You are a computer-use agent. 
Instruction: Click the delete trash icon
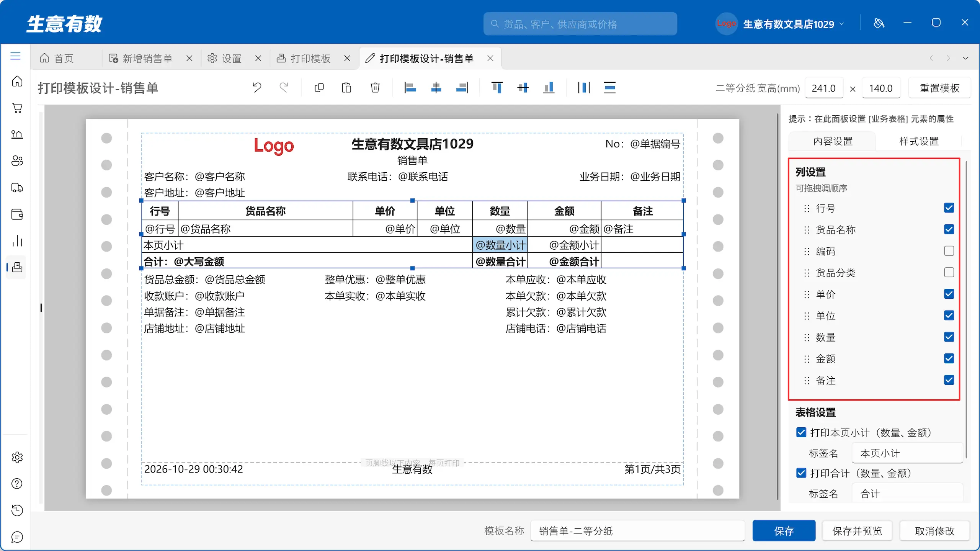tap(375, 88)
